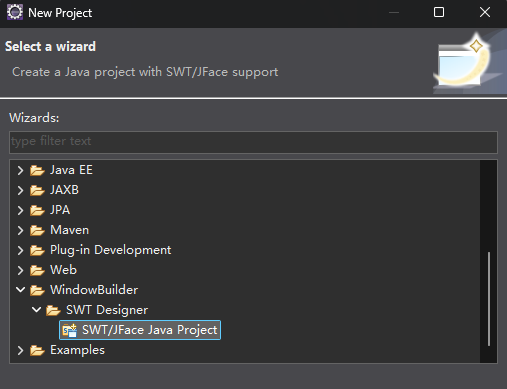The height and width of the screenshot is (389, 507).
Task: Click the JAXB folder icon
Action: click(x=37, y=190)
